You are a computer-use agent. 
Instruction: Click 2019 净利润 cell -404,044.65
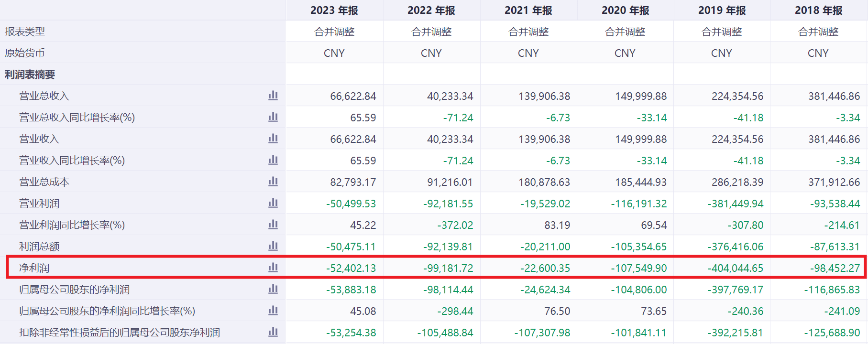[x=735, y=268]
